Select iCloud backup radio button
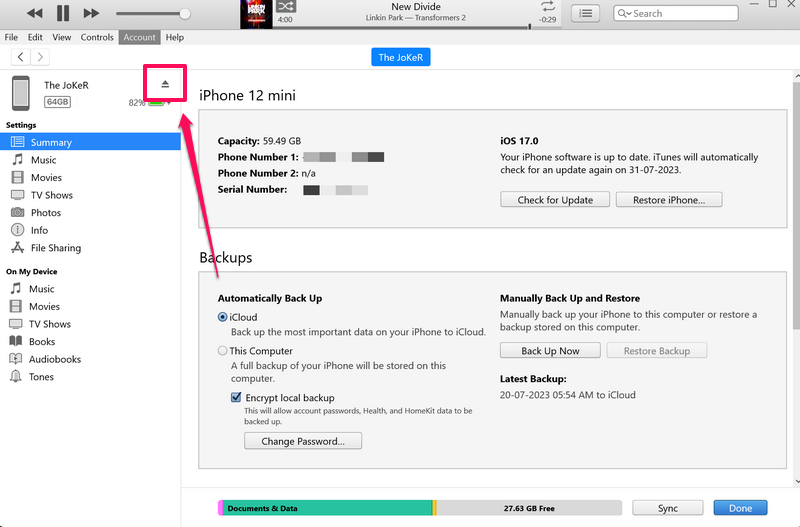The height and width of the screenshot is (527, 800). (x=222, y=317)
